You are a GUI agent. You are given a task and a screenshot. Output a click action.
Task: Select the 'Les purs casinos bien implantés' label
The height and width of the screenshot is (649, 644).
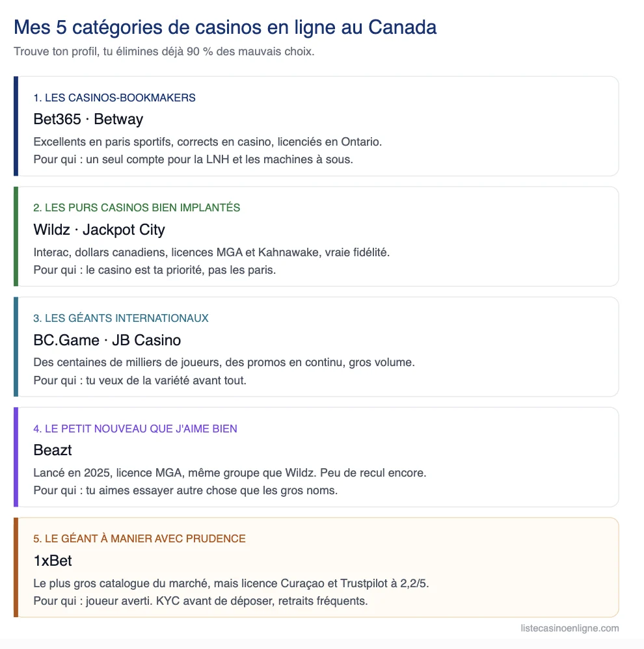137,208
